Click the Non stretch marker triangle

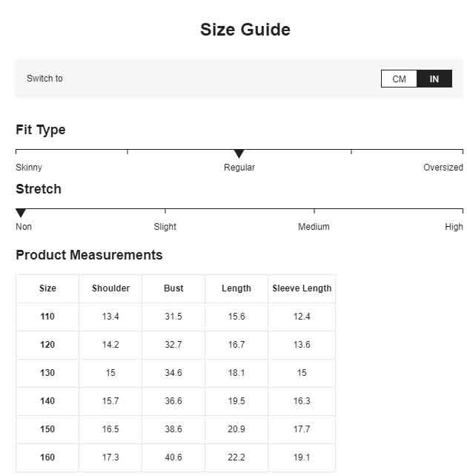[x=21, y=213]
